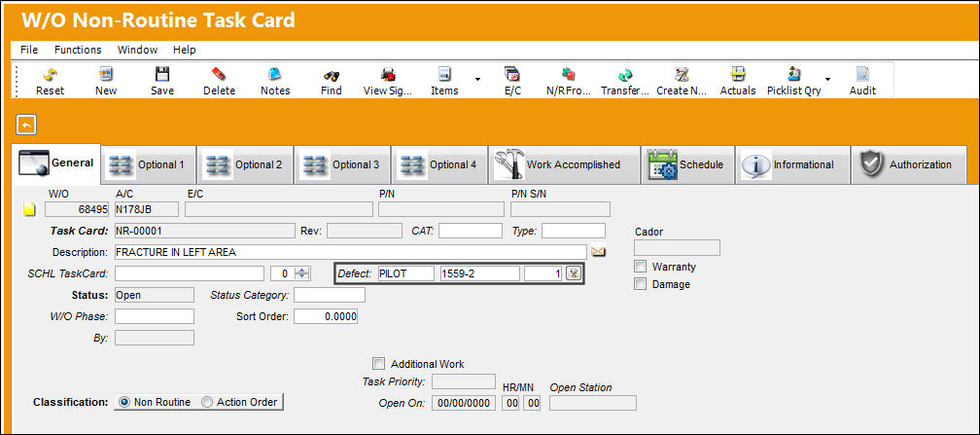This screenshot has width=980, height=435.
Task: Click the Task Priority field
Action: [x=464, y=381]
